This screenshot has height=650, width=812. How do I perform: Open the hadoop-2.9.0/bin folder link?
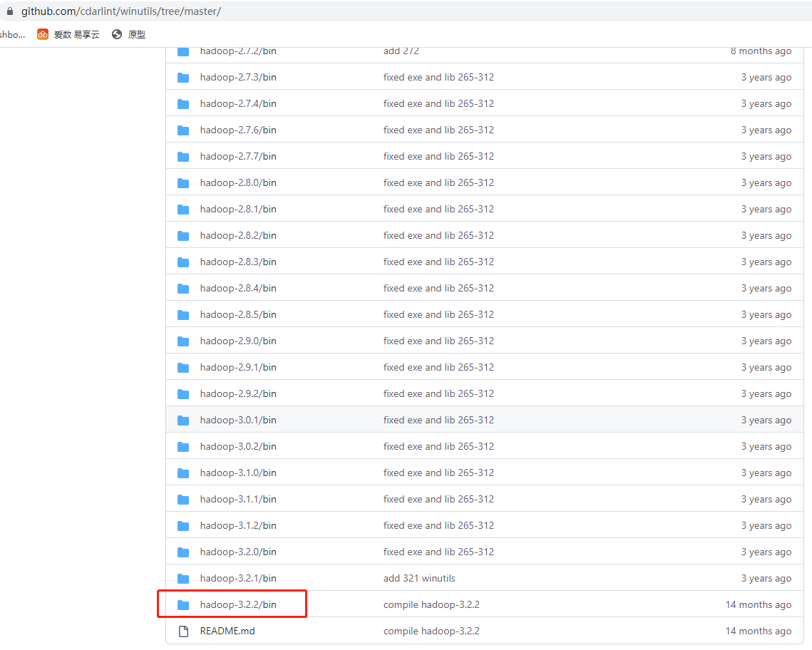point(238,341)
